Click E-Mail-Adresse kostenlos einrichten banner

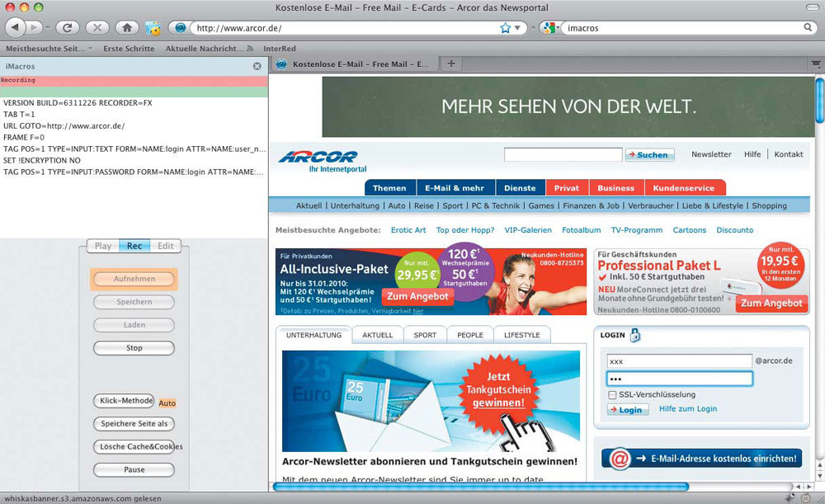(702, 459)
